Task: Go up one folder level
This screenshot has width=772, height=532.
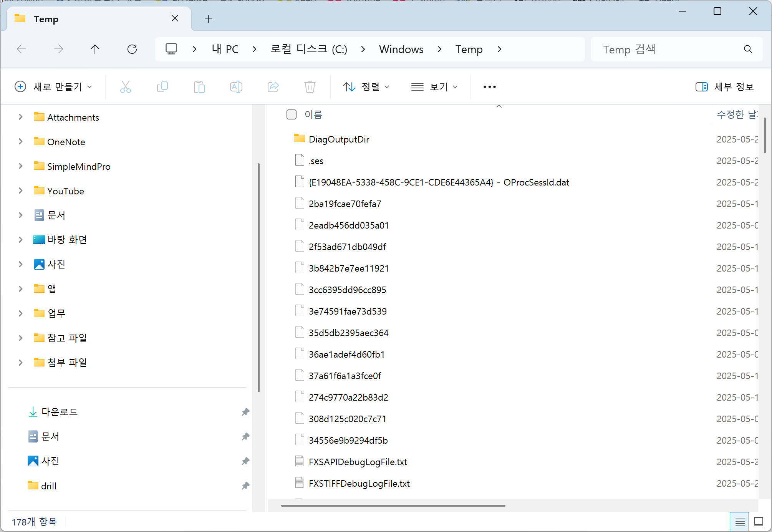Action: point(95,49)
